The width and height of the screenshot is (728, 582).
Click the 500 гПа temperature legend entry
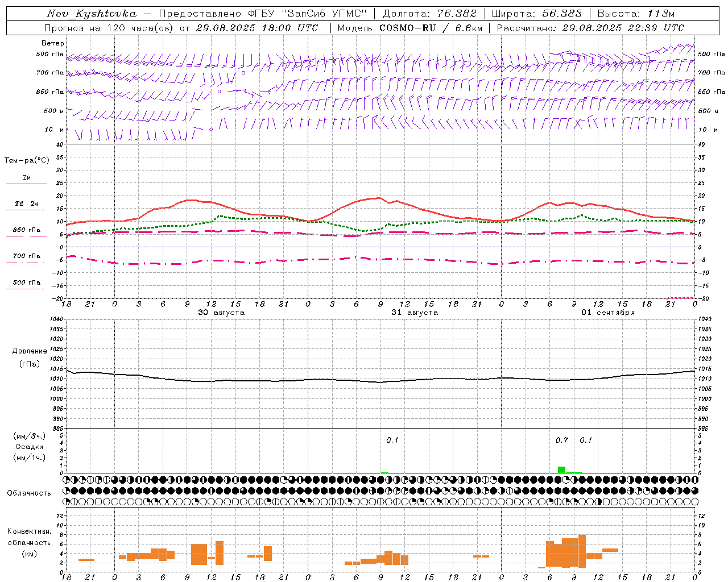point(27,282)
